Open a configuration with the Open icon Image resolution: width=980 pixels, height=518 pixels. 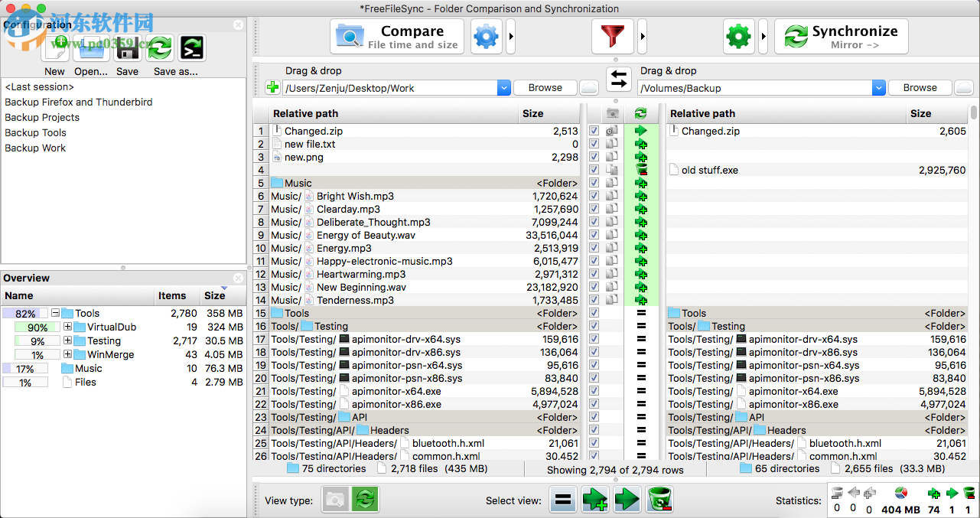(x=90, y=47)
